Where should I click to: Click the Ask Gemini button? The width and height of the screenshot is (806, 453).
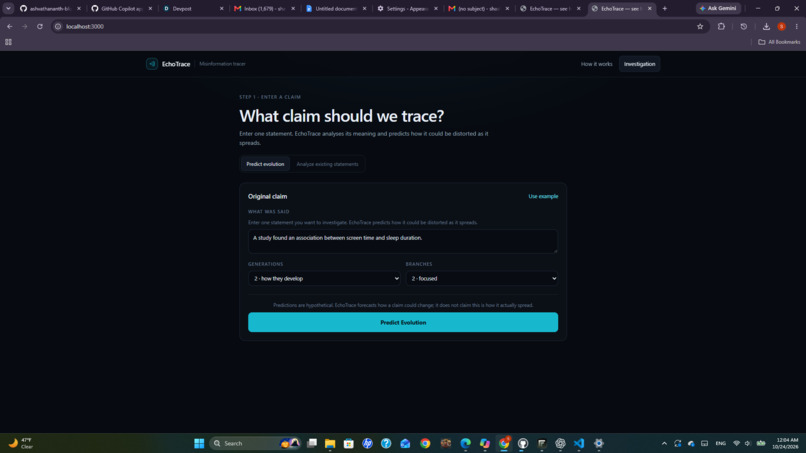pyautogui.click(x=718, y=8)
